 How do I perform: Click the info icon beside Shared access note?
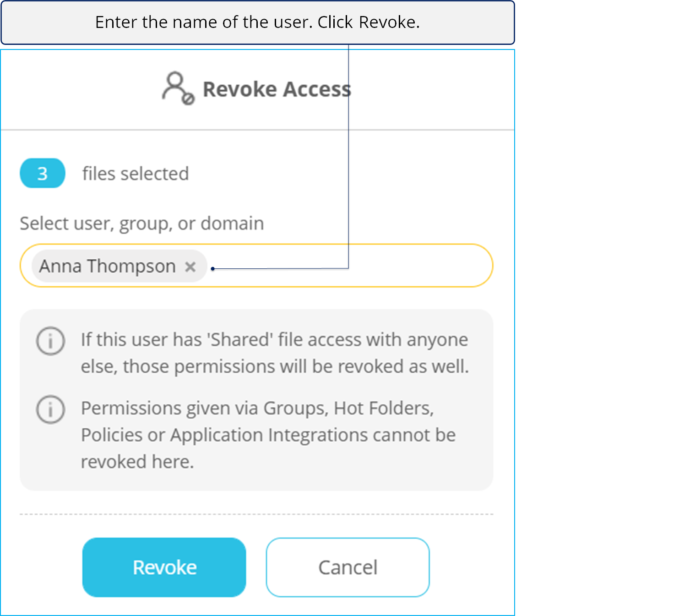[x=50, y=341]
